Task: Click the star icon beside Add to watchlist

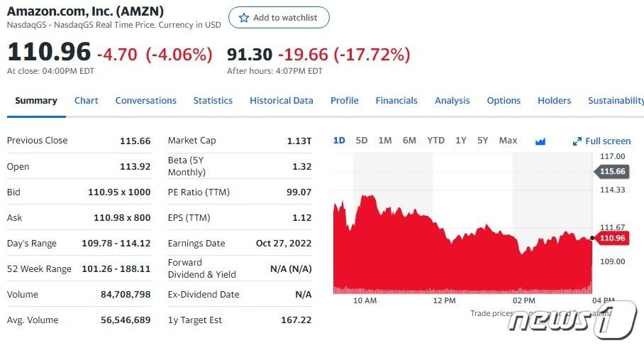Action: click(x=244, y=18)
